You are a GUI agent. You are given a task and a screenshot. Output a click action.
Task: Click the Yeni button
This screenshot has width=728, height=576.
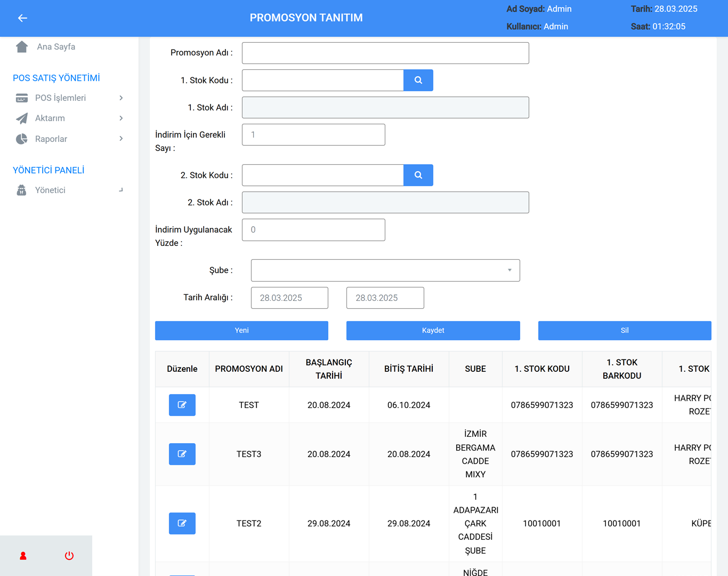pos(241,331)
